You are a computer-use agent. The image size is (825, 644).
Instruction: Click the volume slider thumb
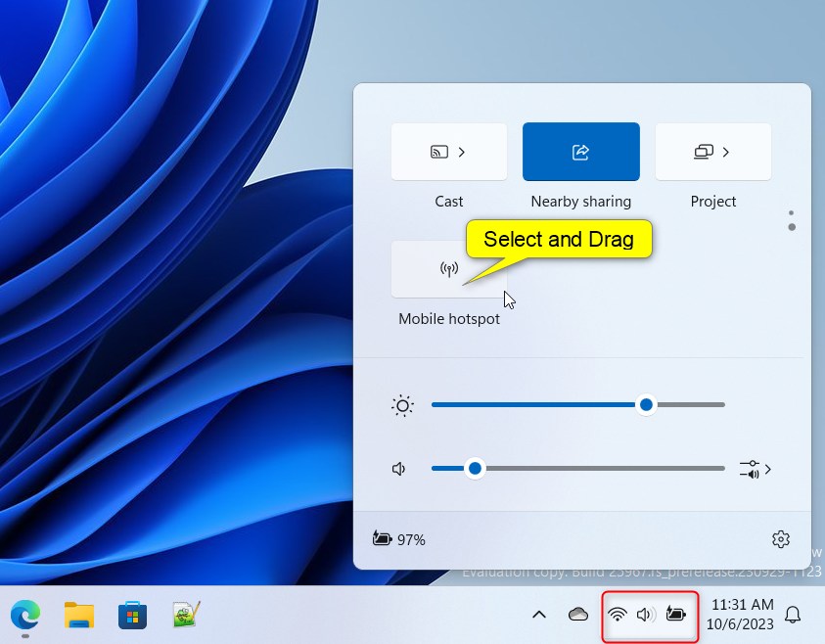tap(475, 468)
